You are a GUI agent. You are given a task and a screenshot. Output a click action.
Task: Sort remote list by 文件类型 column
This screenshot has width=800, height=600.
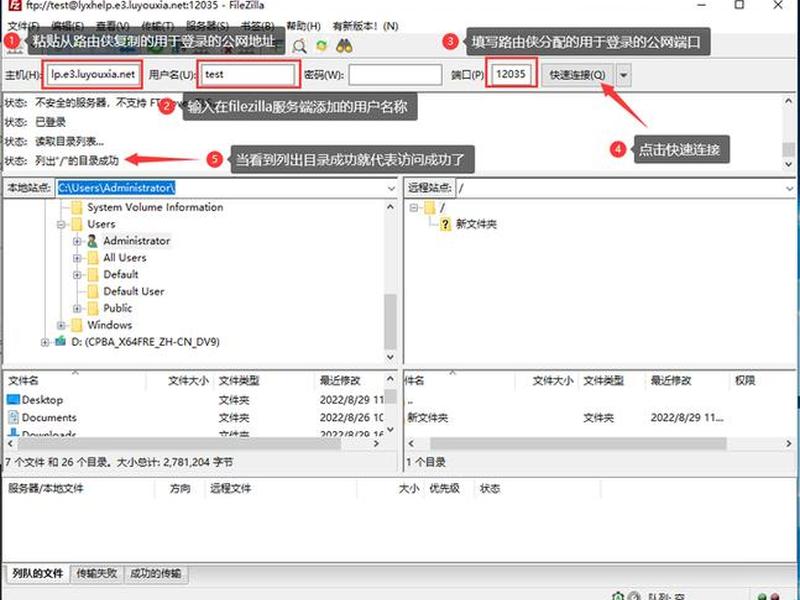click(x=612, y=381)
